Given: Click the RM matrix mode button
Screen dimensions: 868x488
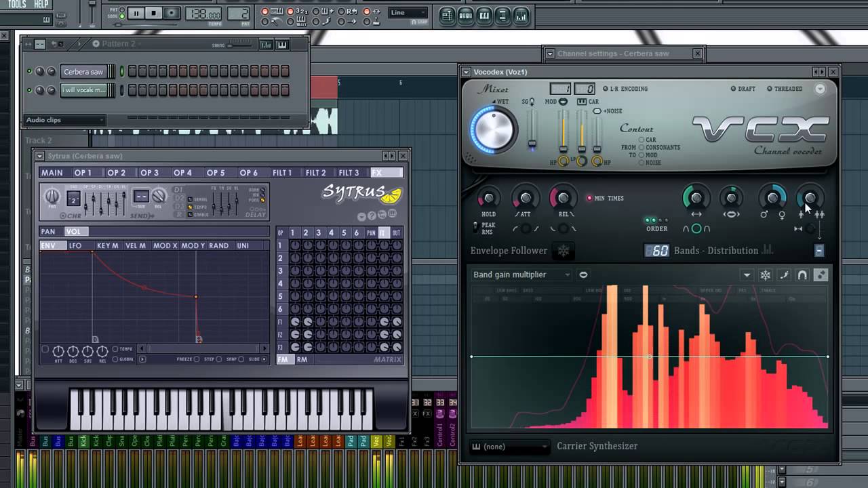Looking at the screenshot, I should tap(302, 359).
